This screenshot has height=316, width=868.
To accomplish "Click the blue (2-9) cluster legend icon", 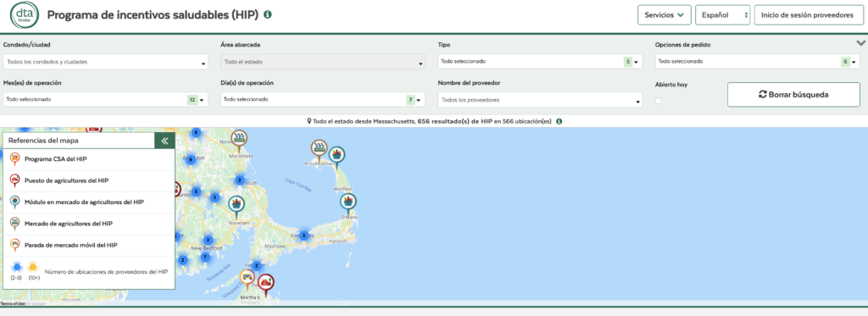I will 16,268.
